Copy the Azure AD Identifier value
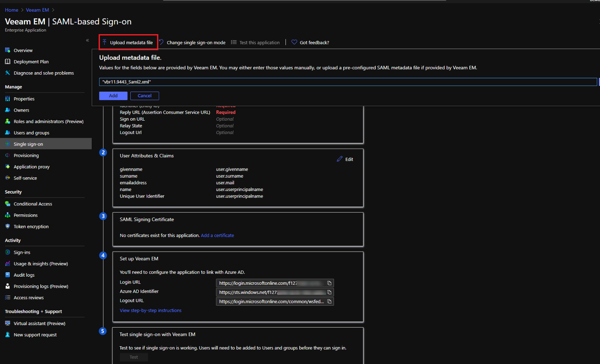 click(329, 292)
